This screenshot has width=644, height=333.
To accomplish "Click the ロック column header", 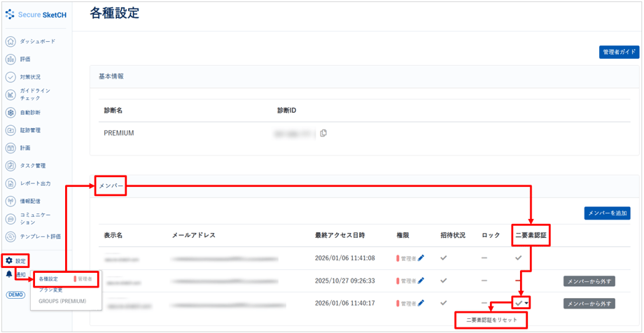I will click(491, 235).
